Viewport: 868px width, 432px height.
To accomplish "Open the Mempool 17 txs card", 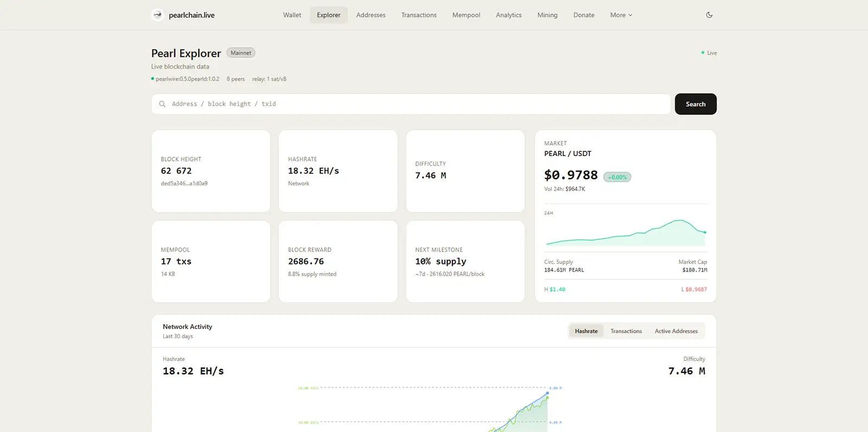I will pyautogui.click(x=211, y=261).
